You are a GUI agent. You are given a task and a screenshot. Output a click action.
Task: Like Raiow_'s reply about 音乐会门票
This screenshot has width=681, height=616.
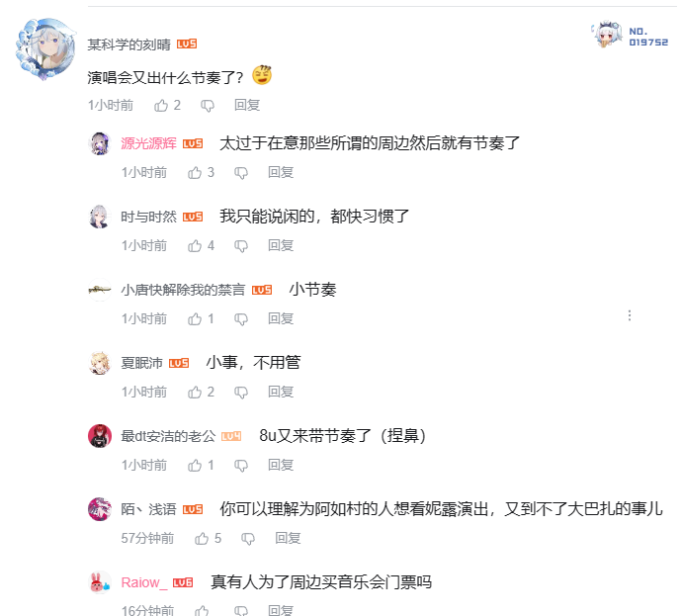(x=202, y=610)
